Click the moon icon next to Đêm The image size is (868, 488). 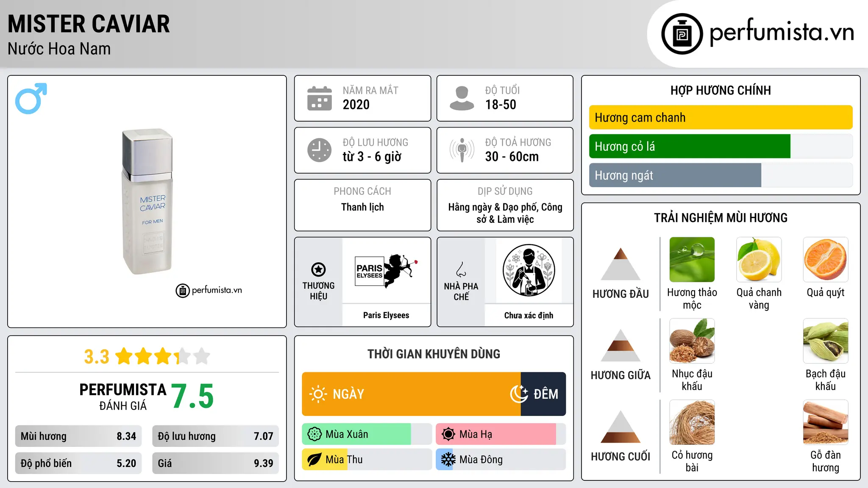(519, 394)
